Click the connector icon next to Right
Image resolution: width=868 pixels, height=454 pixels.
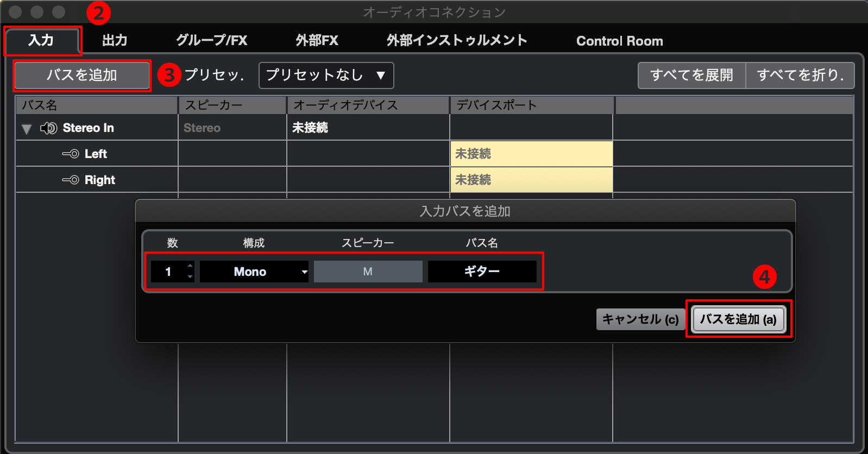[71, 180]
